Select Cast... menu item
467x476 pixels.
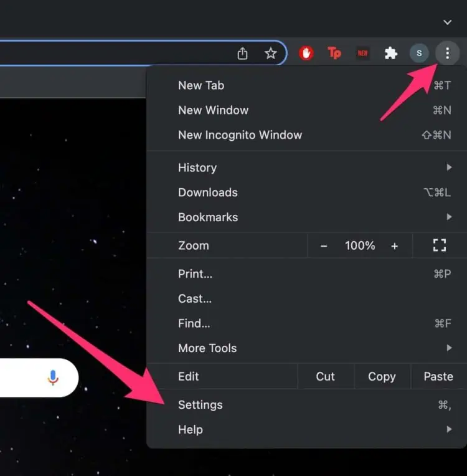point(306,298)
